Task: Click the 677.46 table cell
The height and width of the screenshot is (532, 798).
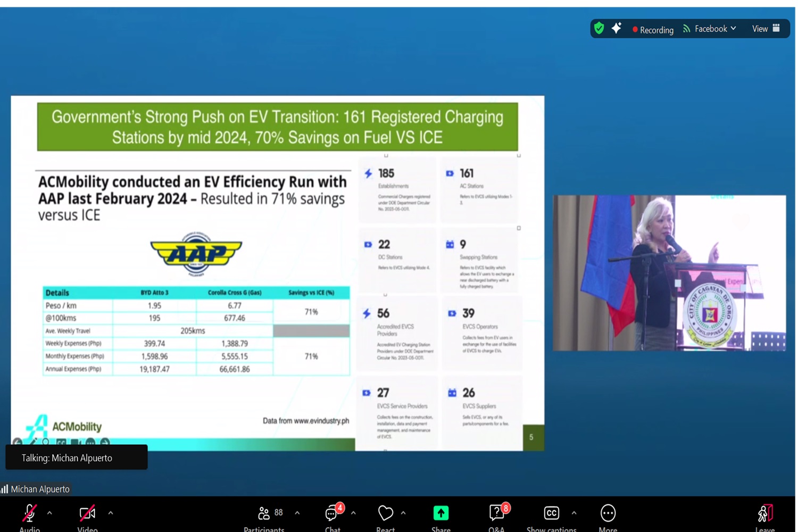Action: pos(235,318)
